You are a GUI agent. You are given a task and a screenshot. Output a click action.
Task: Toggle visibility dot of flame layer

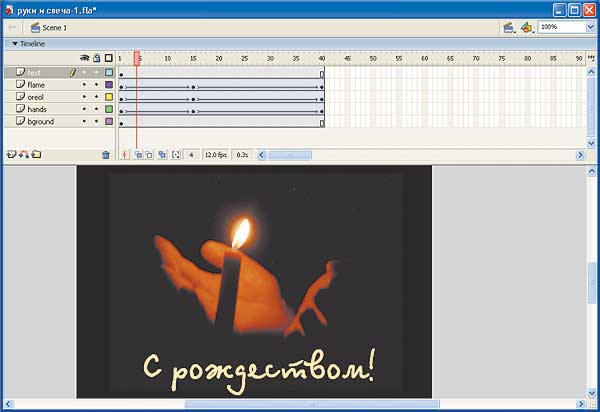click(x=84, y=85)
